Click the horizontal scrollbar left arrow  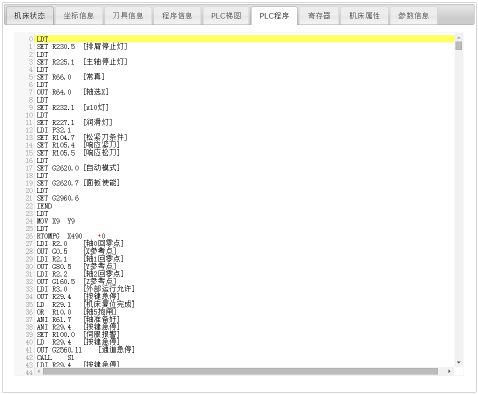(x=39, y=371)
